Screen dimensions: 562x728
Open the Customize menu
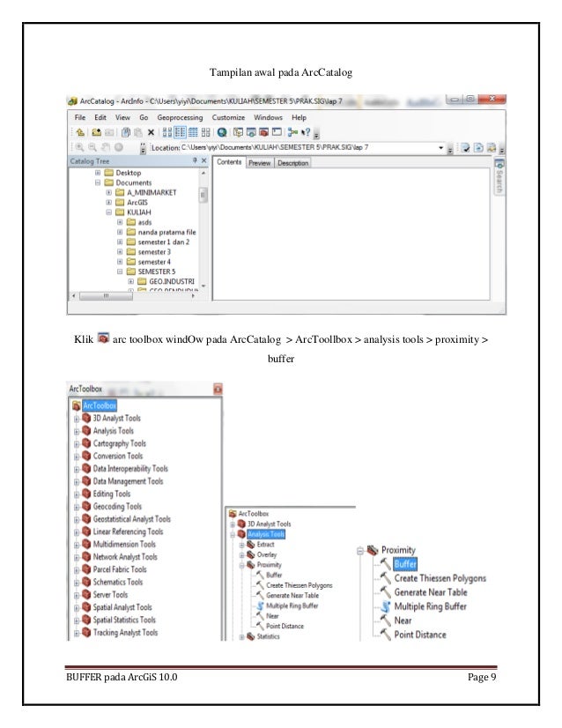tap(228, 117)
